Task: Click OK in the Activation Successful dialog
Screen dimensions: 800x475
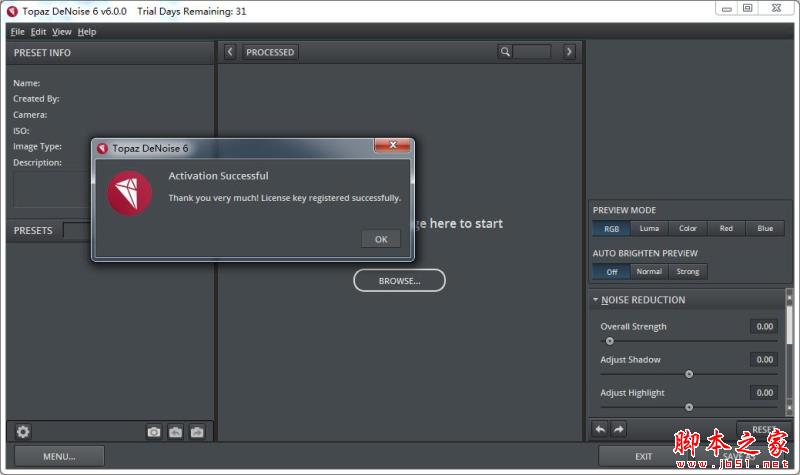Action: 381,239
